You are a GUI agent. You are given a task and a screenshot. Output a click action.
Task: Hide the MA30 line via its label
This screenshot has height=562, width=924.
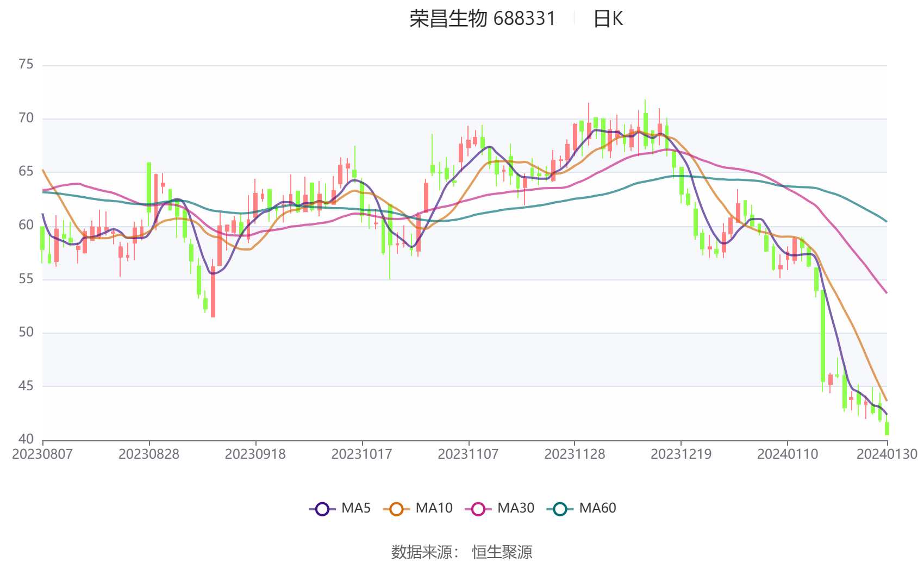516,508
